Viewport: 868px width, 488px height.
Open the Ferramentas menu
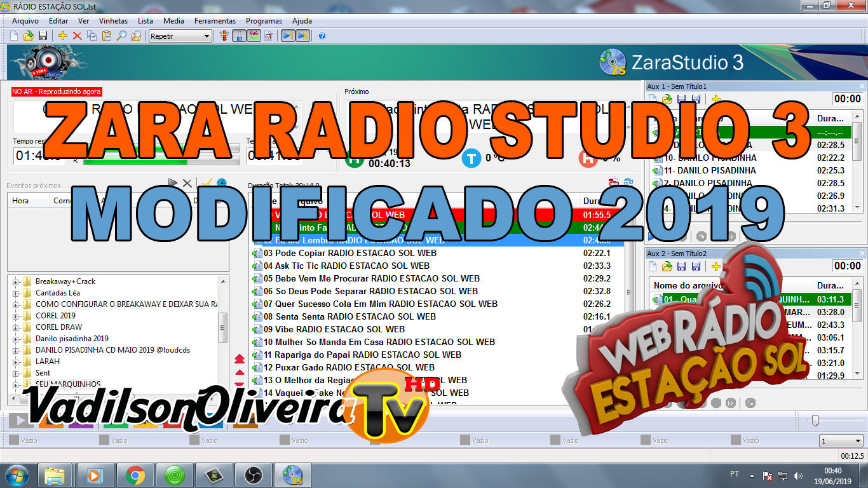click(215, 20)
